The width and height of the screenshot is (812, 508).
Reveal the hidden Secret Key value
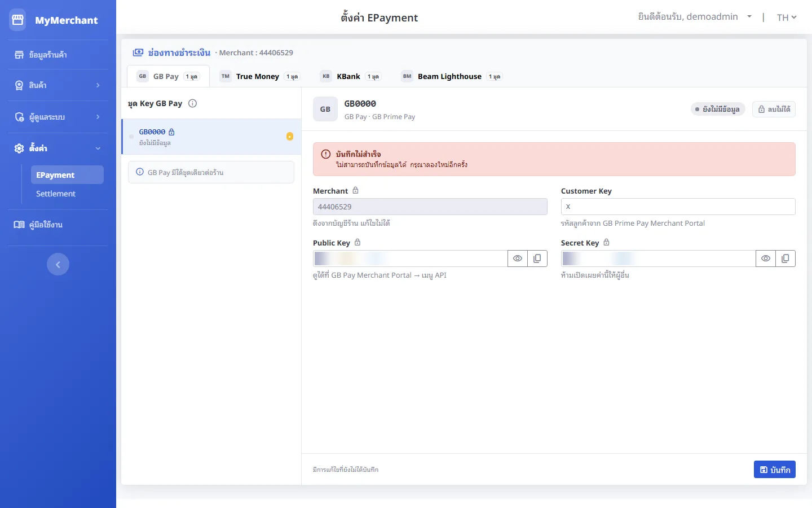click(x=766, y=259)
